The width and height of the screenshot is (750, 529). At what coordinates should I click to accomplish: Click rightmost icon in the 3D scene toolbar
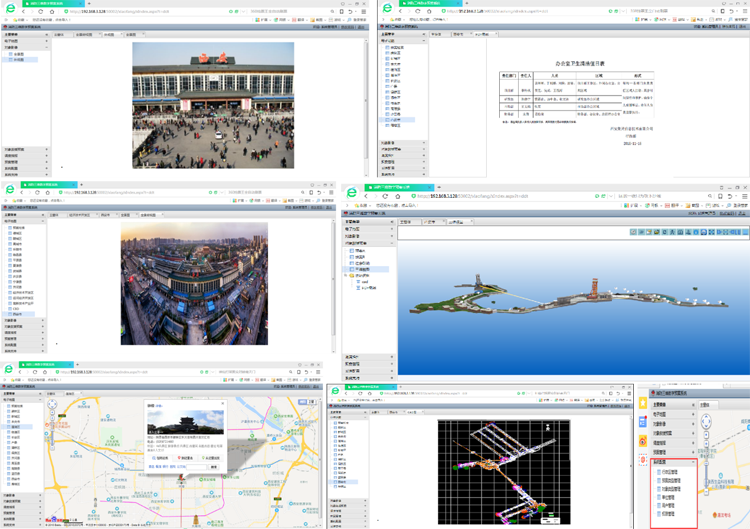click(743, 232)
